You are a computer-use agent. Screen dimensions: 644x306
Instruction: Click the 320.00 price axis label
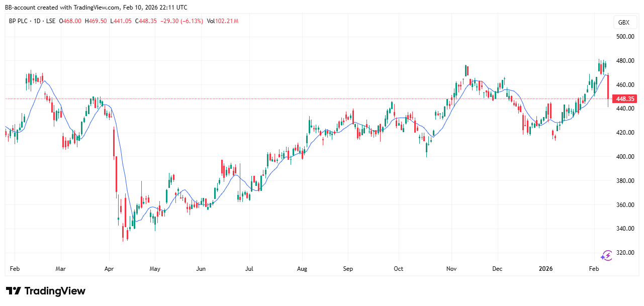point(625,253)
